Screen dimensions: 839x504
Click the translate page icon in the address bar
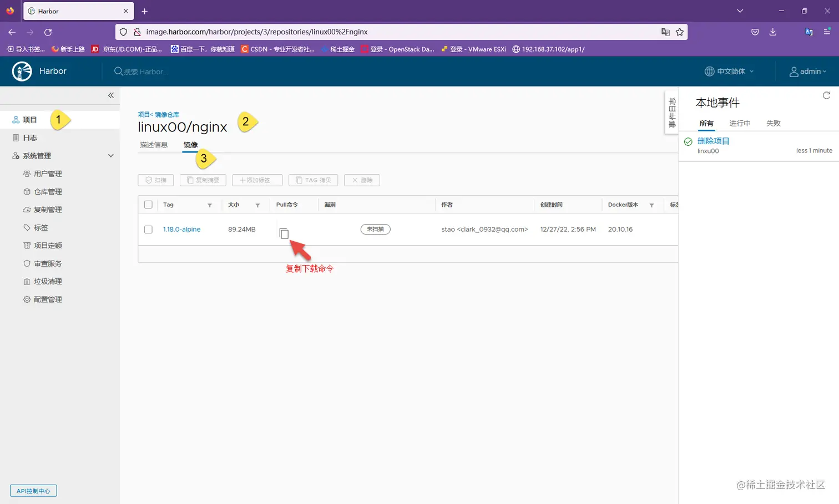coord(665,32)
